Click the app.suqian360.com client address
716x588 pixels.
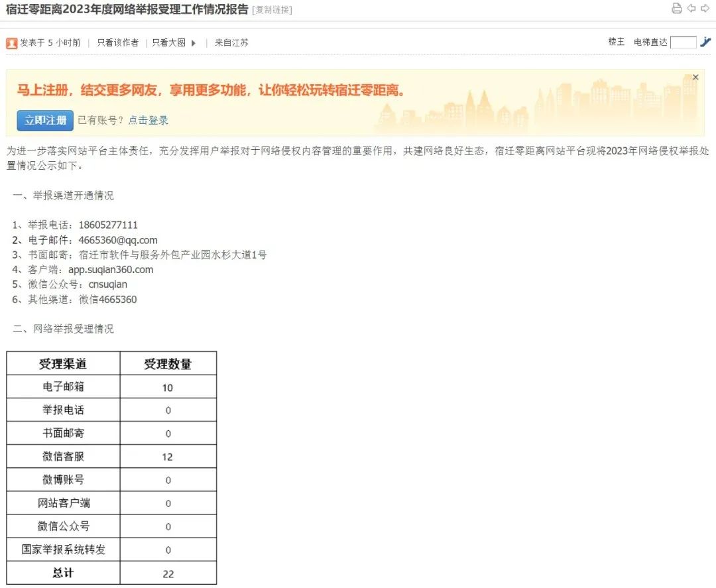coord(110,270)
